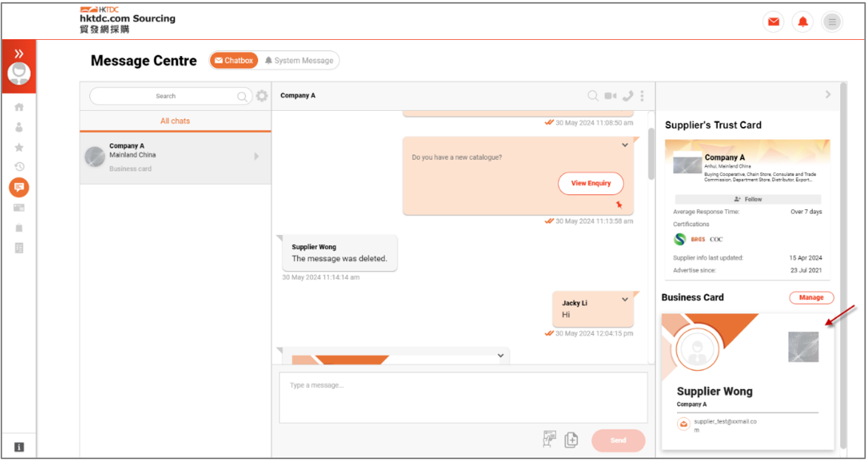Click in the Type a message box
The height and width of the screenshot is (462, 868).
pos(463,397)
